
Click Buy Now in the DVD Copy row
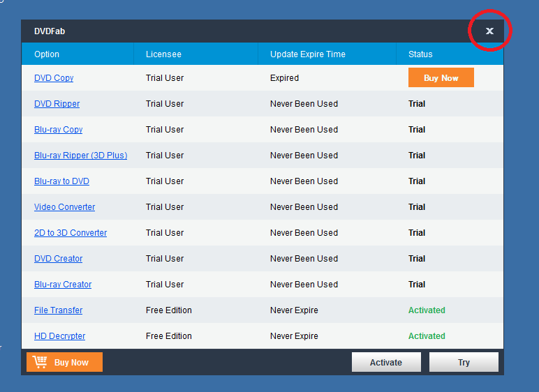[x=441, y=77]
